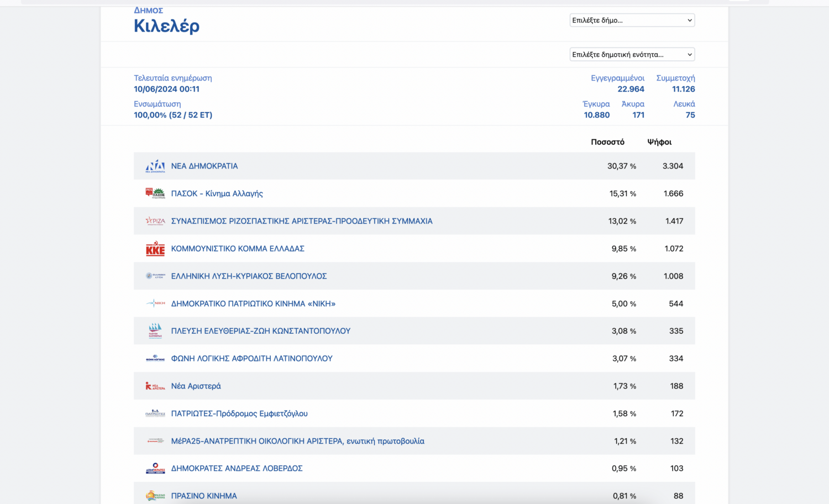Click the invalid ballots value 171
829x504 pixels.
pos(638,115)
